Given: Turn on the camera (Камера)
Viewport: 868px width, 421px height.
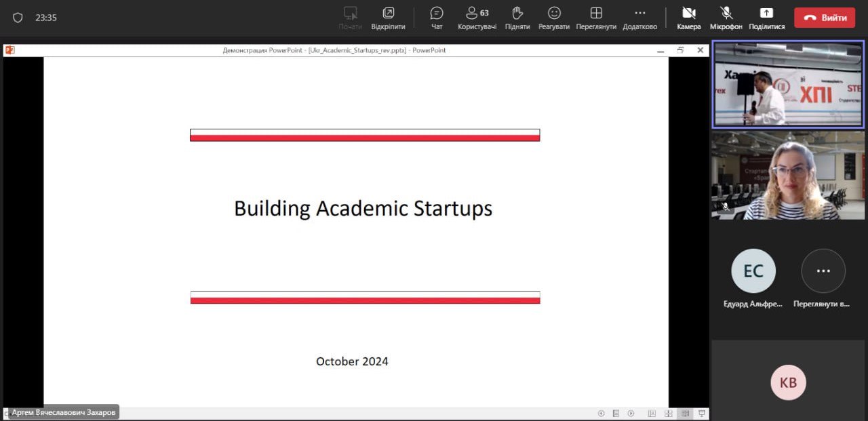Looking at the screenshot, I should coord(689,18).
